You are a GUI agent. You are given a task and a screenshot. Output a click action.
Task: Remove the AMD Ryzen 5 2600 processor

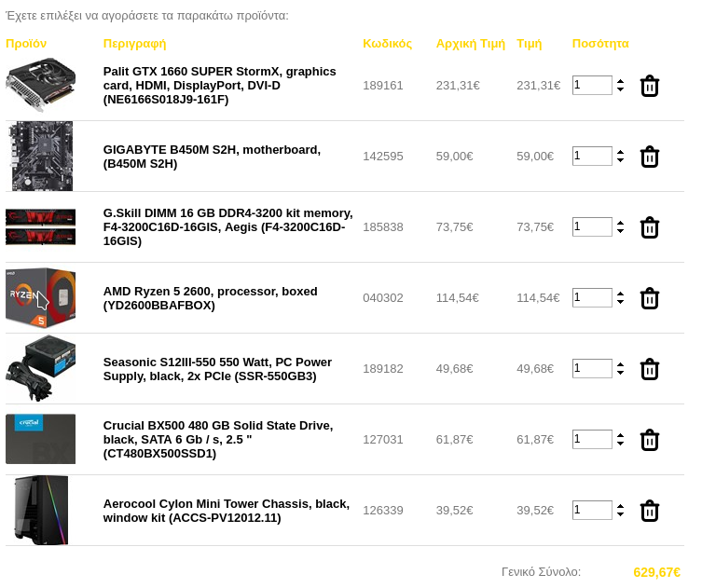649,298
